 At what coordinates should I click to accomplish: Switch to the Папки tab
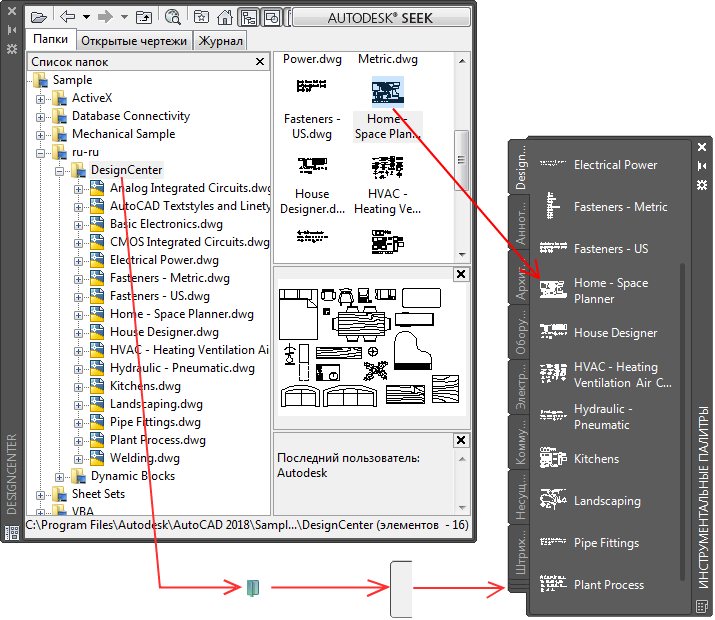pos(50,40)
